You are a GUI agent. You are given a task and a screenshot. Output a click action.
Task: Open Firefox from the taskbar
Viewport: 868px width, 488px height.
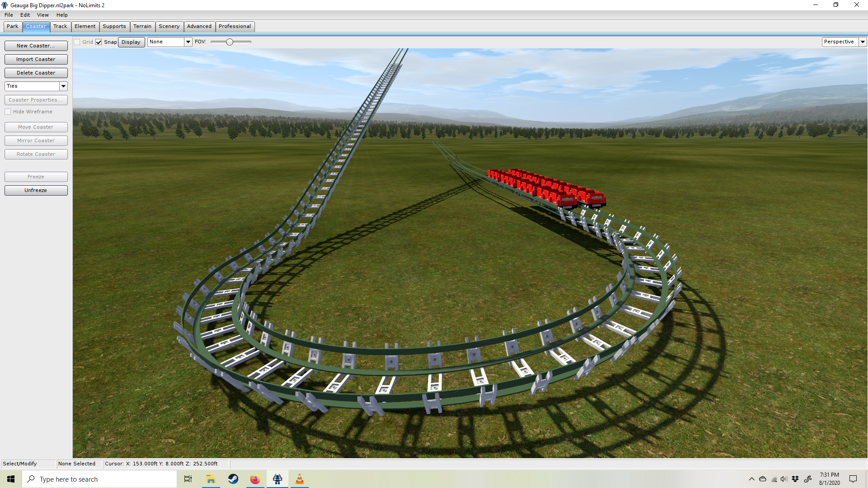[255, 479]
